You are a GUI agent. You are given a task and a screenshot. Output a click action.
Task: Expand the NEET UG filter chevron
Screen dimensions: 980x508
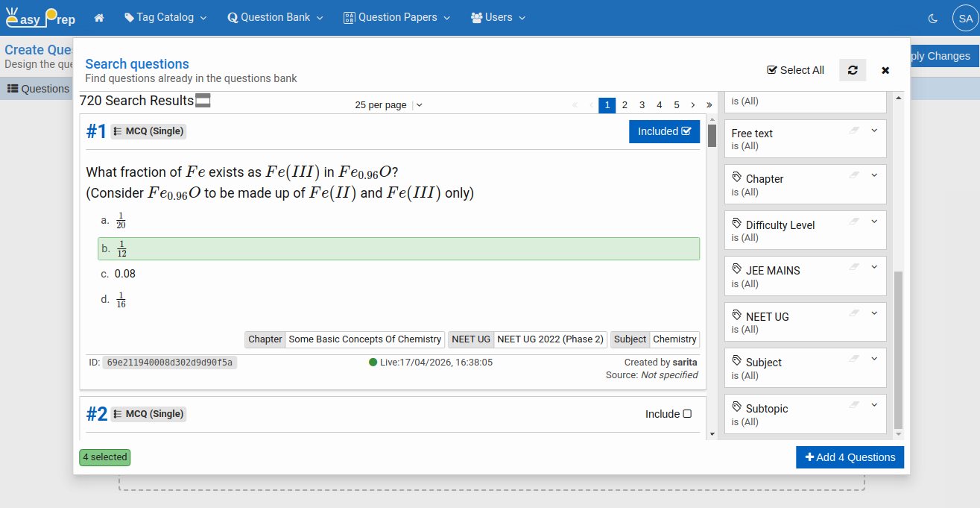pyautogui.click(x=874, y=313)
